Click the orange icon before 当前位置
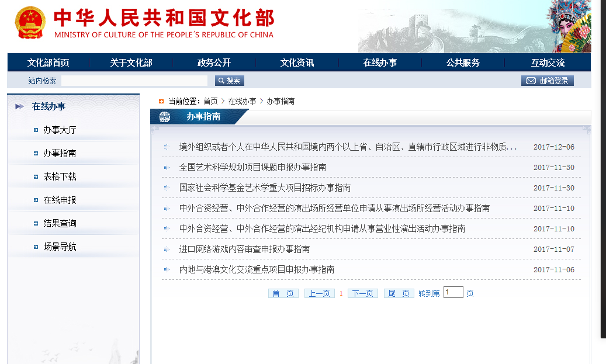Screen dimensions: 606x364 coord(161,102)
